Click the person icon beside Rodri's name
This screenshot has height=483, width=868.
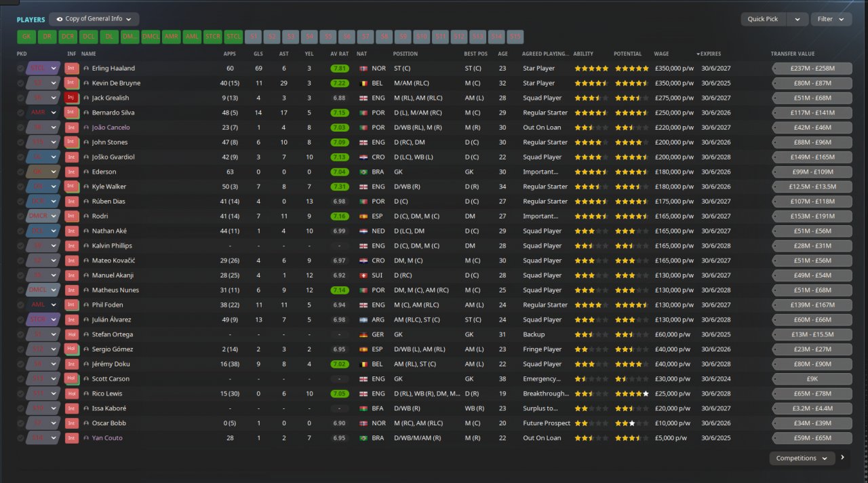point(86,216)
